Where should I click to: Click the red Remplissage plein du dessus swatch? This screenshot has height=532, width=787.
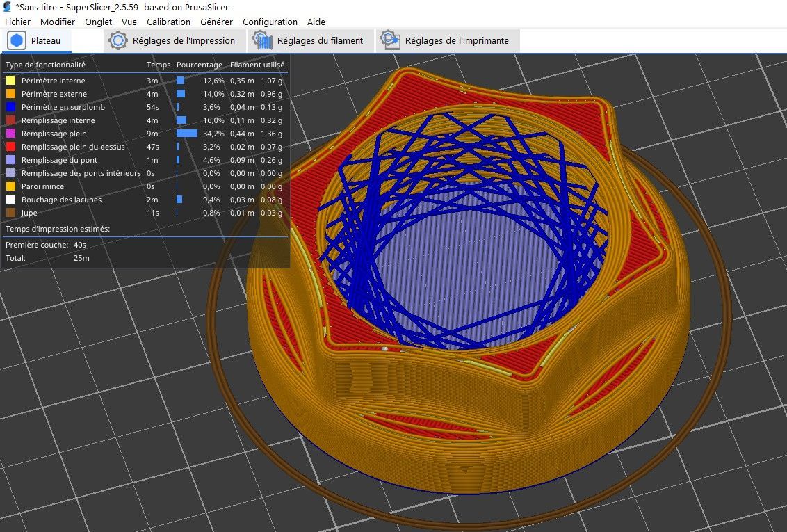(10, 147)
